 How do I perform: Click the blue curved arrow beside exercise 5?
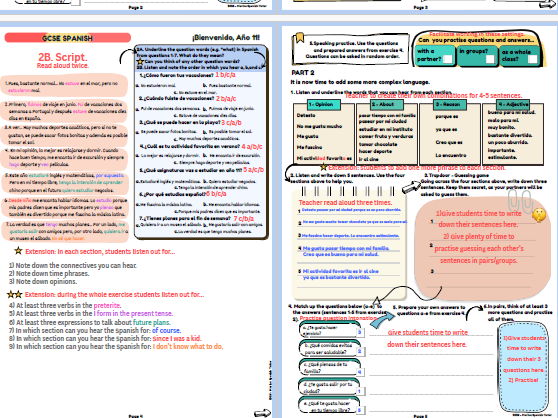pos(382,319)
